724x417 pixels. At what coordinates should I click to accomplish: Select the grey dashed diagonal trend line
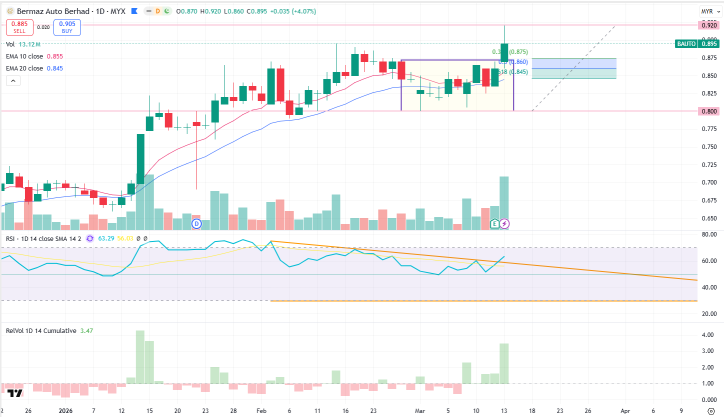573,68
